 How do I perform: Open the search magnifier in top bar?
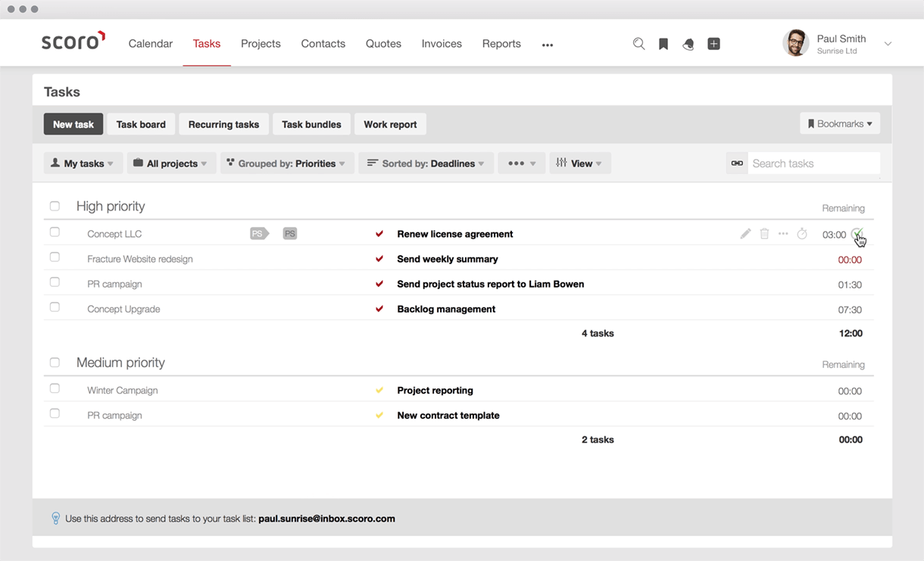638,44
